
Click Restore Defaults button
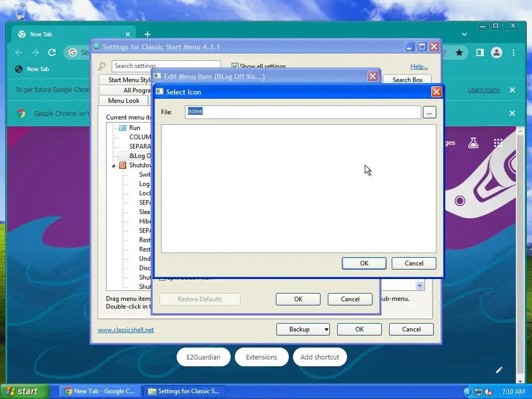200,299
